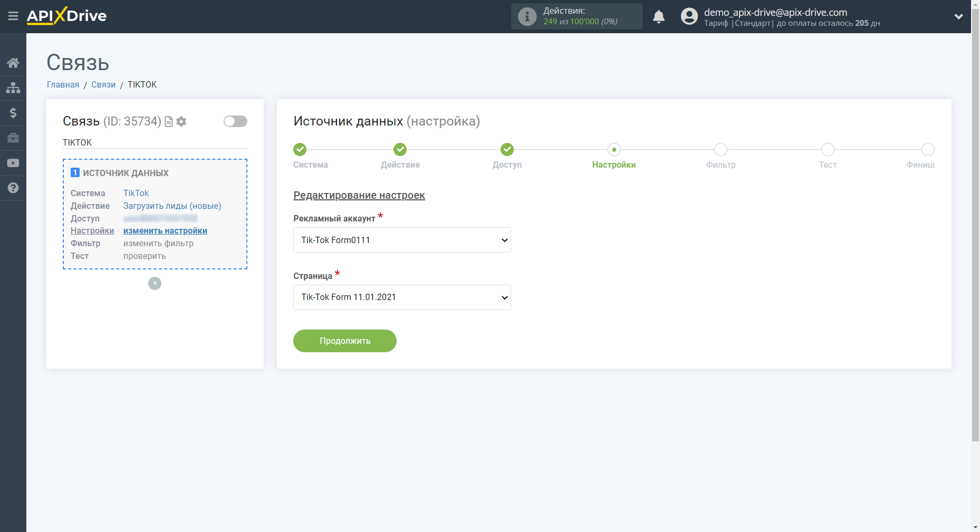Click the Действия counter panel

tap(577, 16)
